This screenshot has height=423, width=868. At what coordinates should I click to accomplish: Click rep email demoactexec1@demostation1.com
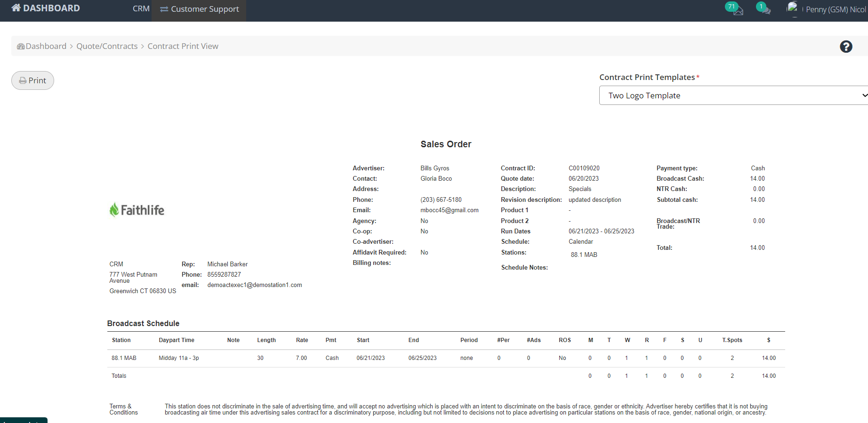[255, 285]
